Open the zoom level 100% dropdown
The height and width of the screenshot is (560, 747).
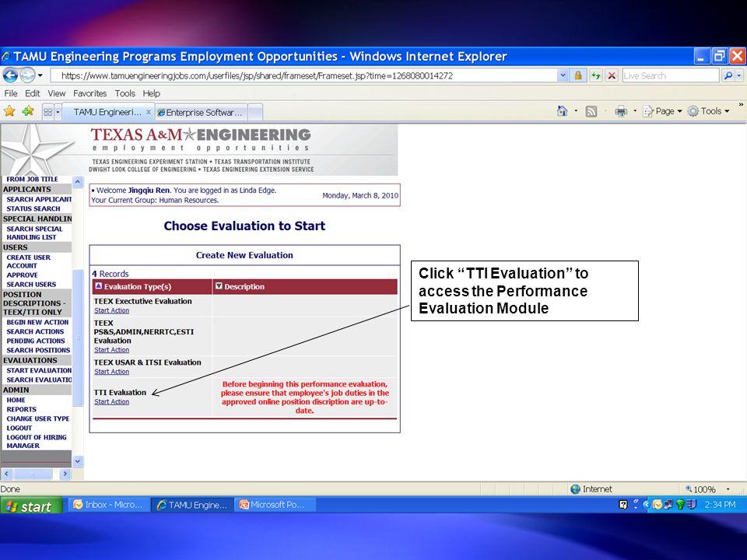pyautogui.click(x=728, y=489)
